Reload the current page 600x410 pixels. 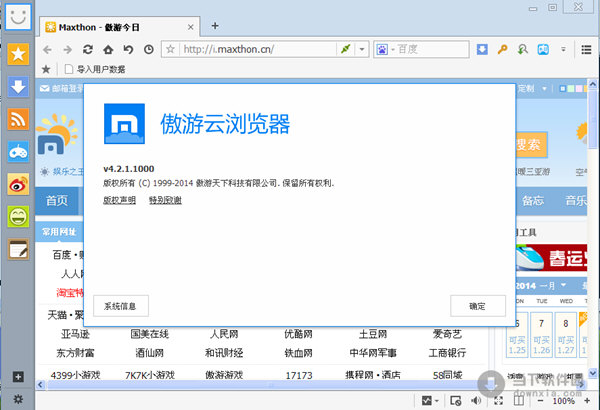coord(88,49)
